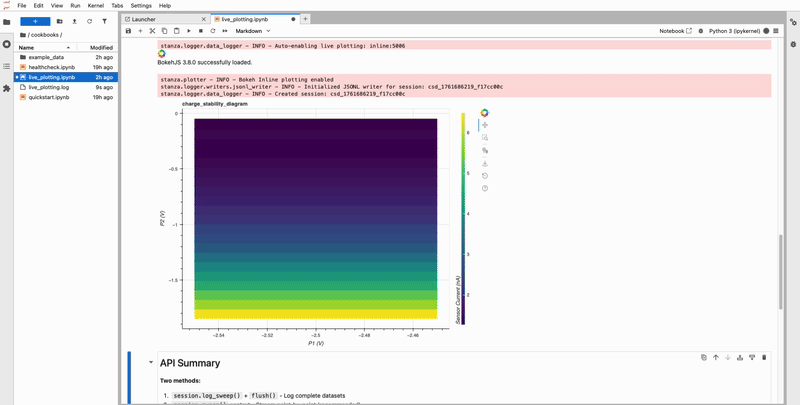Open the extension manager sidebar panel
The image size is (800, 405).
[x=7, y=88]
